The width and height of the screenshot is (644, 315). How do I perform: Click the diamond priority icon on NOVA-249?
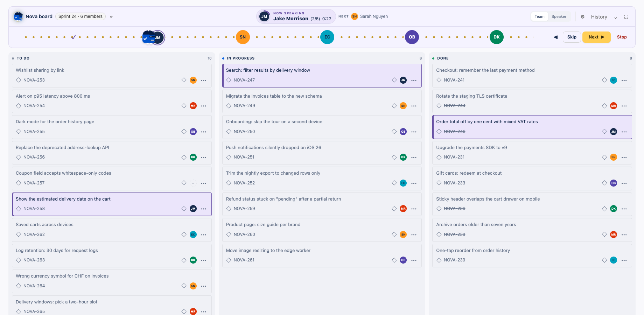pyautogui.click(x=394, y=106)
